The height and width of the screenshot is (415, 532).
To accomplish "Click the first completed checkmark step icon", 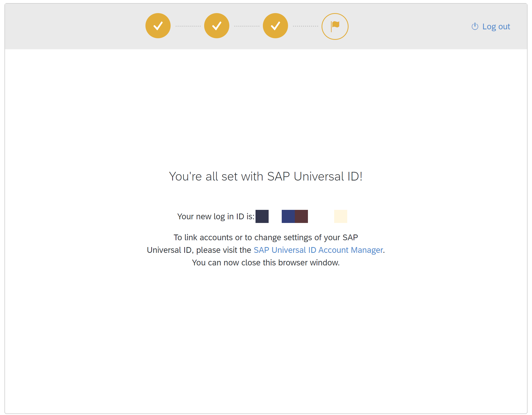I will pyautogui.click(x=158, y=26).
